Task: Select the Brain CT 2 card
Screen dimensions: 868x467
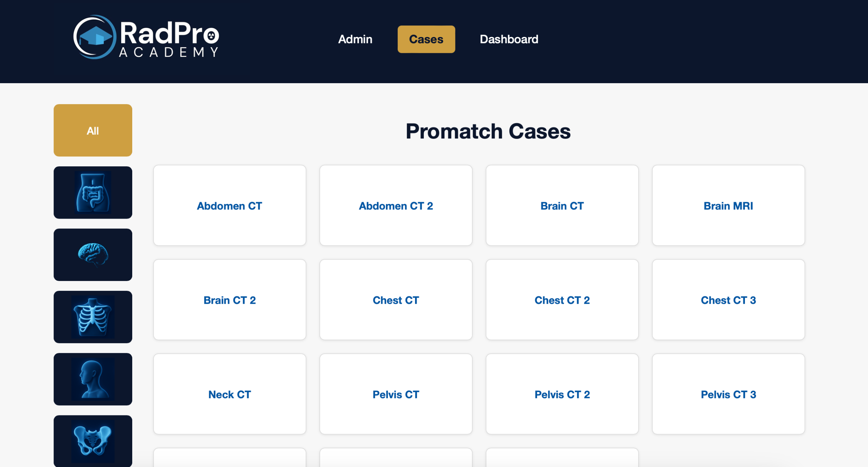Action: pos(230,300)
